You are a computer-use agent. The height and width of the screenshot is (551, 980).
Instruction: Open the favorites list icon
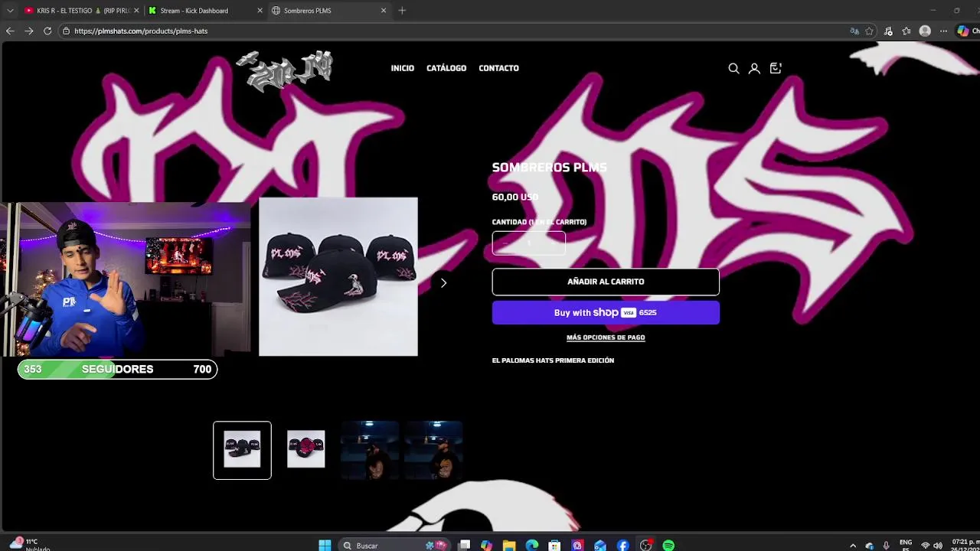pos(906,31)
